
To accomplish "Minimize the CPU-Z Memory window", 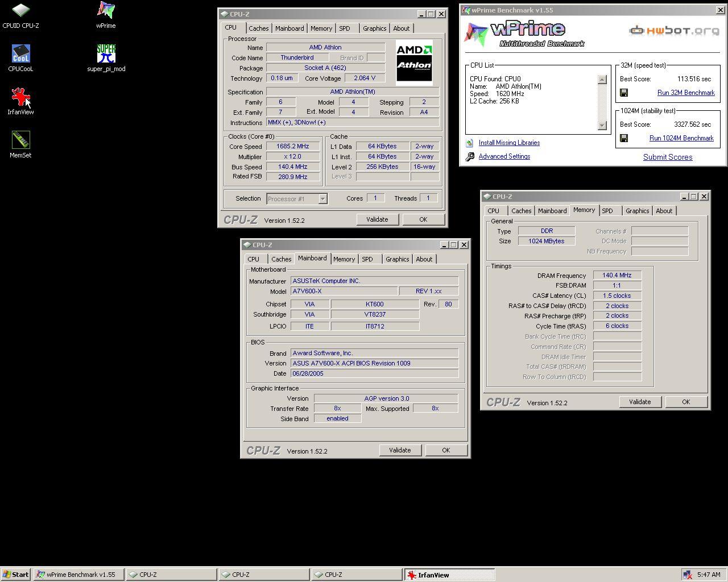I will pyautogui.click(x=684, y=197).
